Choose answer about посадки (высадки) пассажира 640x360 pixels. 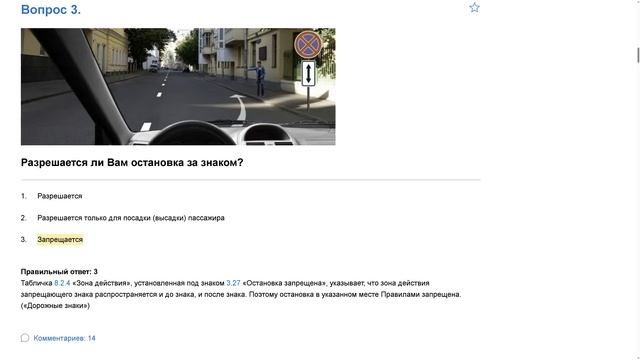tap(131, 218)
